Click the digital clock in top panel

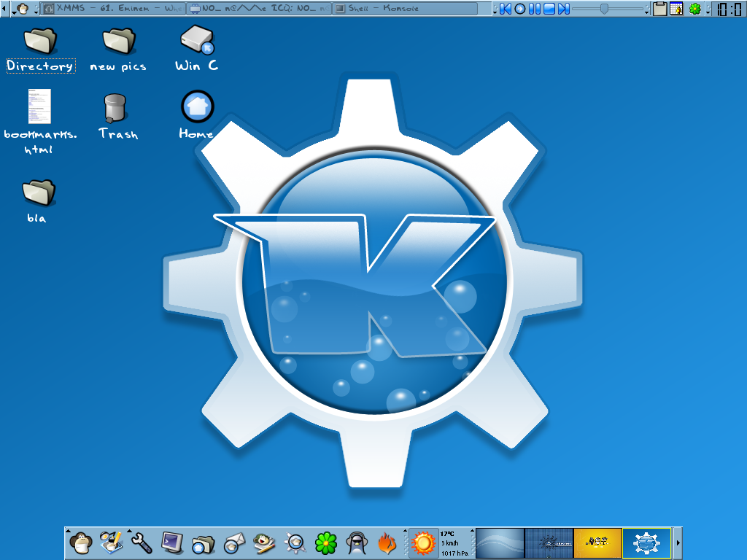pos(729,9)
